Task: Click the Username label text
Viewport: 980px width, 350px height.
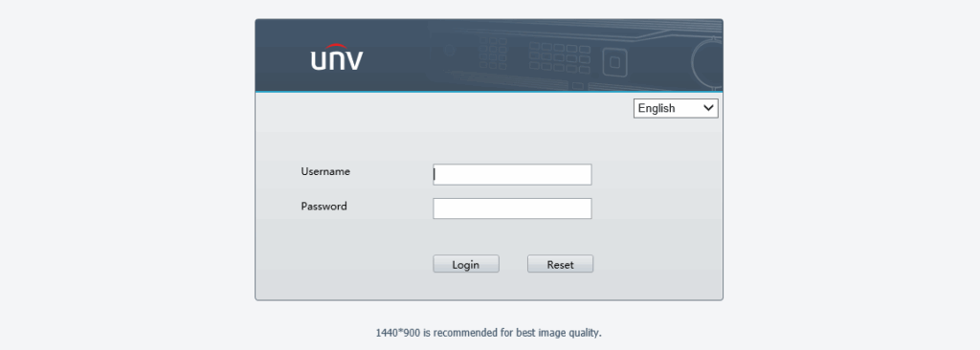Action: pos(325,171)
